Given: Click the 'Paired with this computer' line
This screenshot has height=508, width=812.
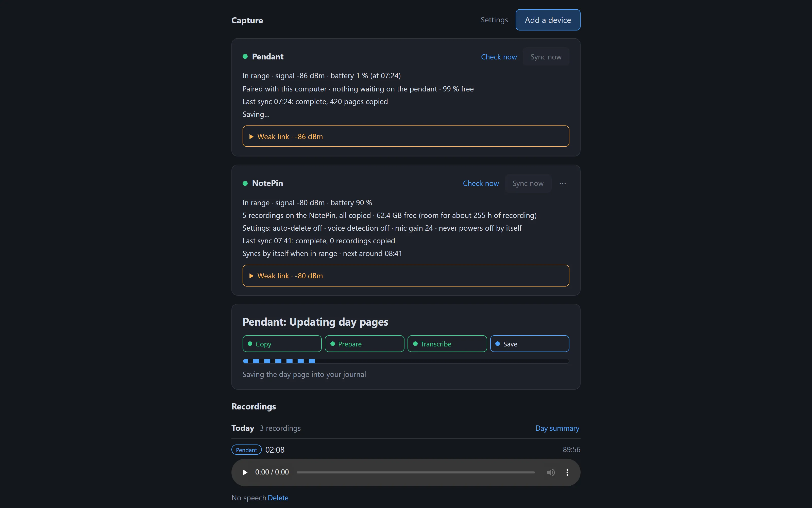Looking at the screenshot, I should [358, 89].
